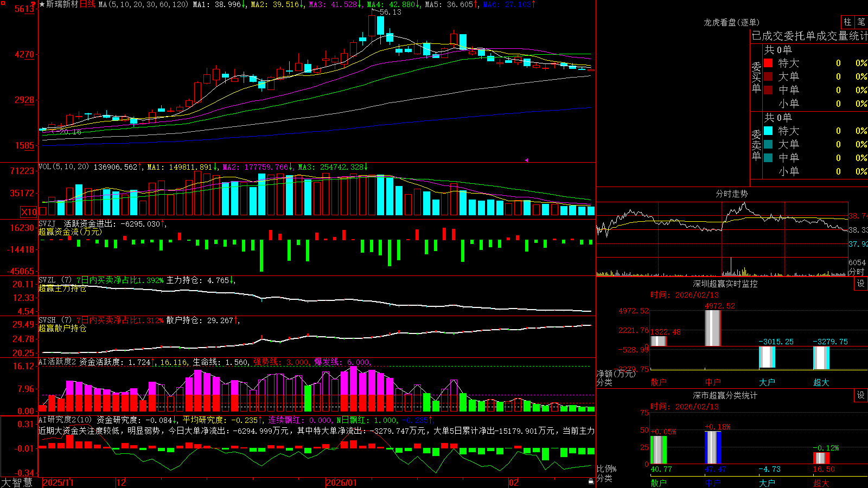Screen dimensions: 868x488
Task: Click the 委卖单 section label
Action: coord(756,145)
